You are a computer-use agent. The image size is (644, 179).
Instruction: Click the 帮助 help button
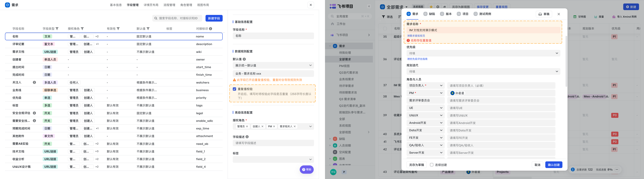click(x=307, y=170)
